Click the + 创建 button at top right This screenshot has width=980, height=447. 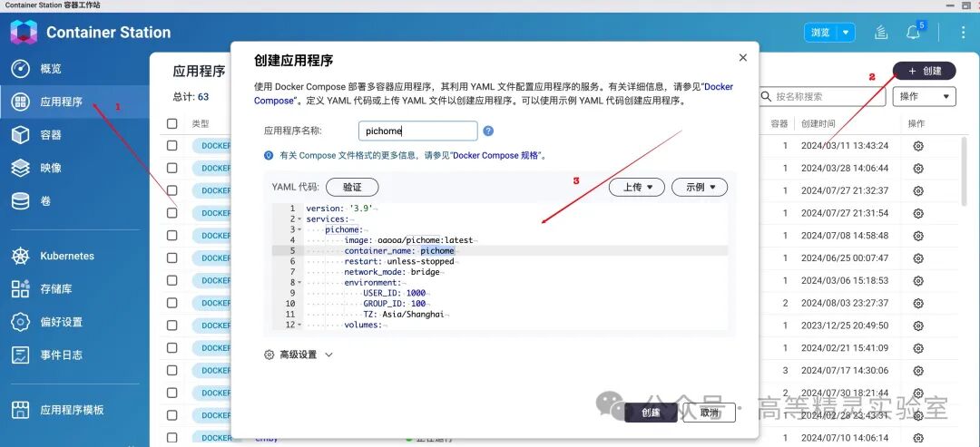coord(925,71)
